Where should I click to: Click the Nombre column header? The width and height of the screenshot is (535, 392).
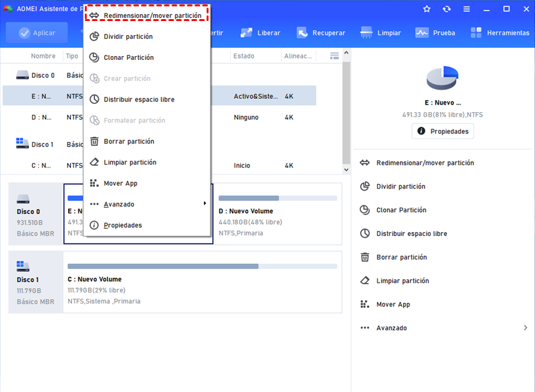point(43,56)
